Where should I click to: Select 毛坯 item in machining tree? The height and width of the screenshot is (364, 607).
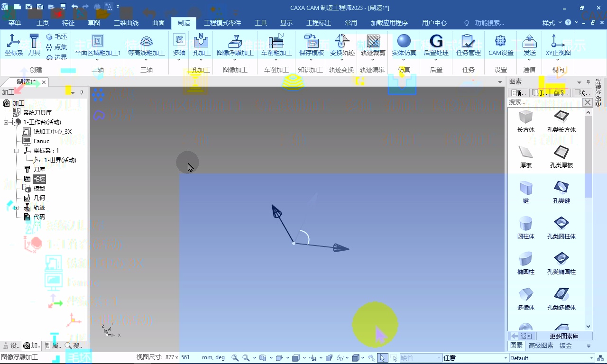click(x=39, y=179)
